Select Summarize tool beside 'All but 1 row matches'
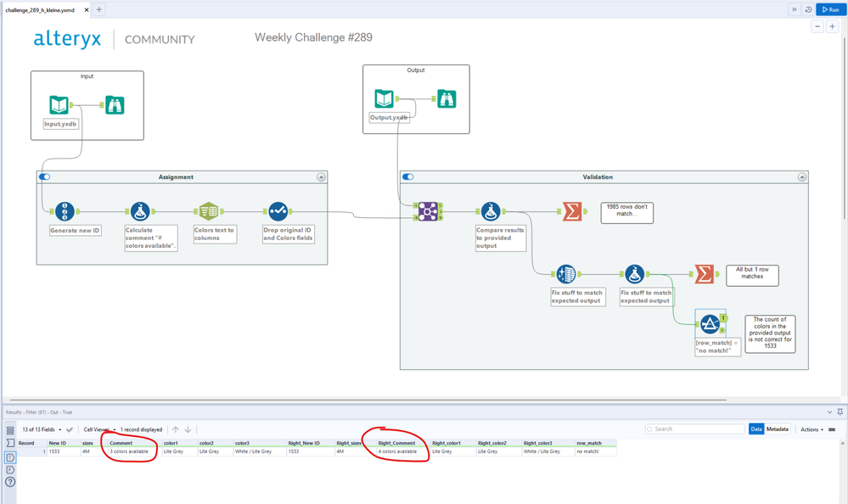This screenshot has height=504, width=848. pos(704,274)
